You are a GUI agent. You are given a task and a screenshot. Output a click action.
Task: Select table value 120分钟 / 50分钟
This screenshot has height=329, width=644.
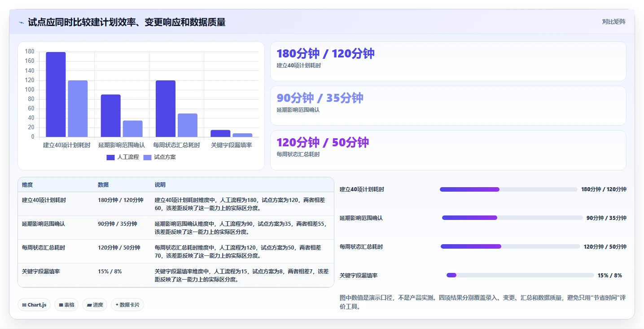(119, 247)
